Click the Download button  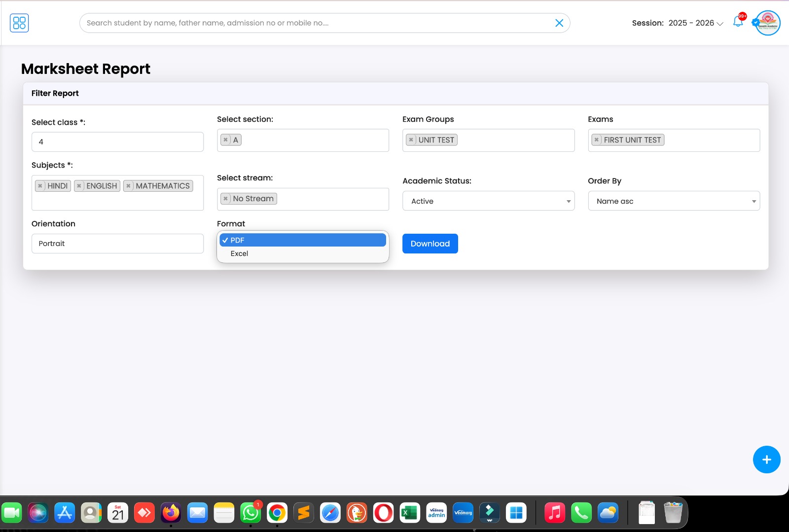tap(430, 244)
